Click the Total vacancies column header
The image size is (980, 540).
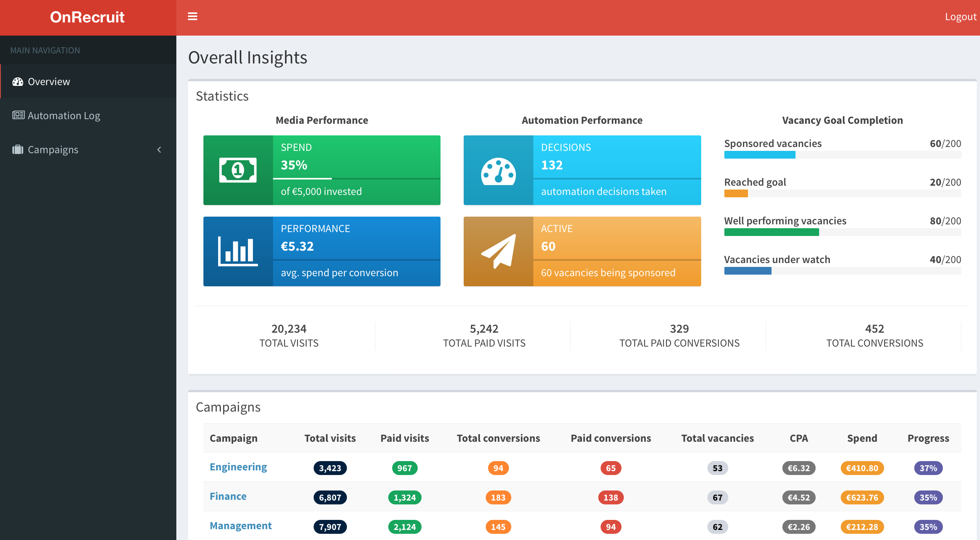pos(717,438)
